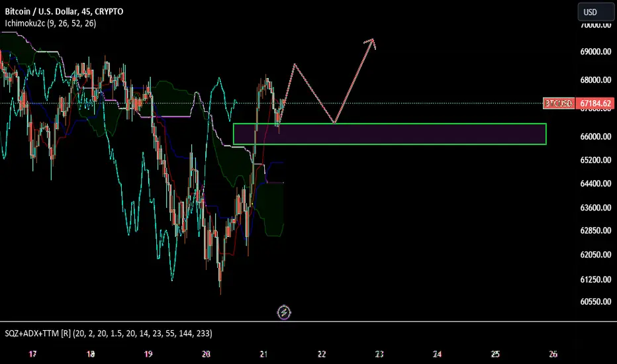Select the Ichimoku2c indicator legend
The image size is (617, 364).
point(50,23)
